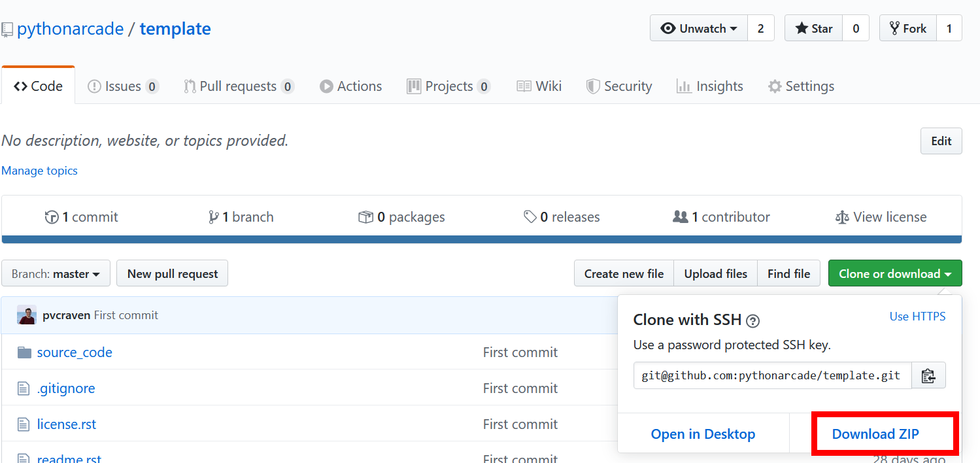This screenshot has height=463, width=980.
Task: Open the license.rst row First commit message
Action: point(520,424)
